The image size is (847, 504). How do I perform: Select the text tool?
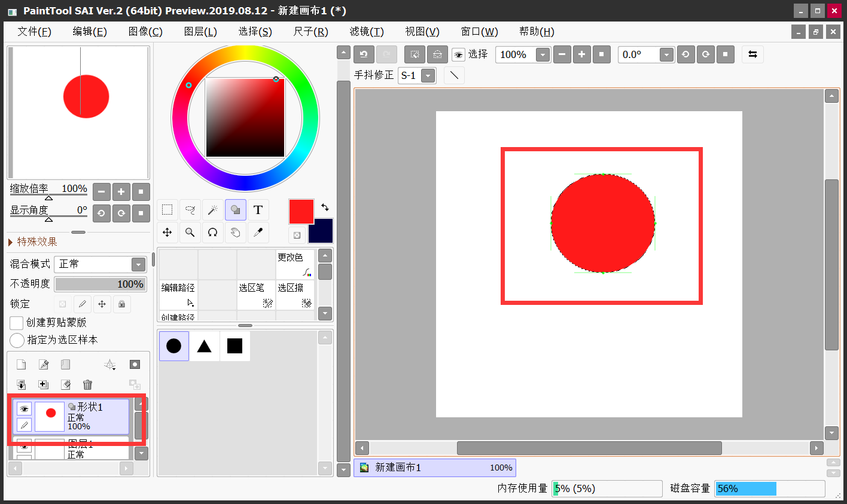pyautogui.click(x=258, y=210)
